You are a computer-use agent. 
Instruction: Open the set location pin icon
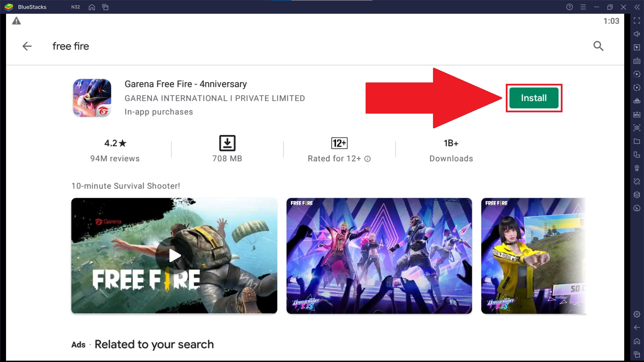[x=637, y=168]
